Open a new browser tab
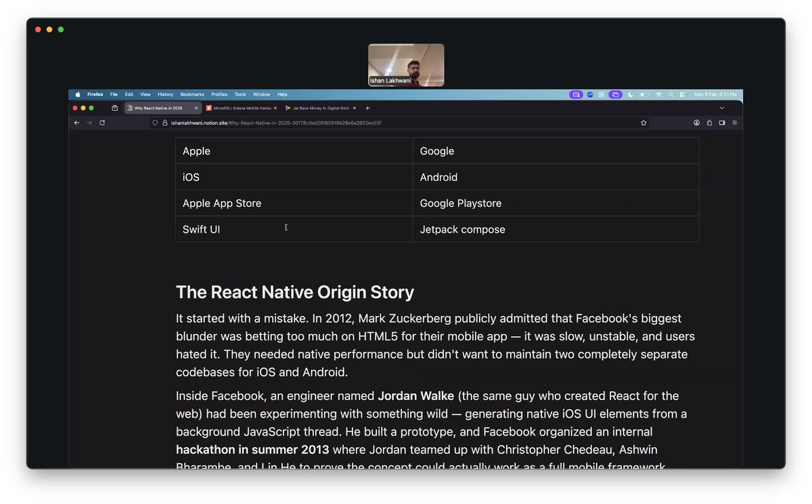The height and width of the screenshot is (504, 812). (x=367, y=108)
